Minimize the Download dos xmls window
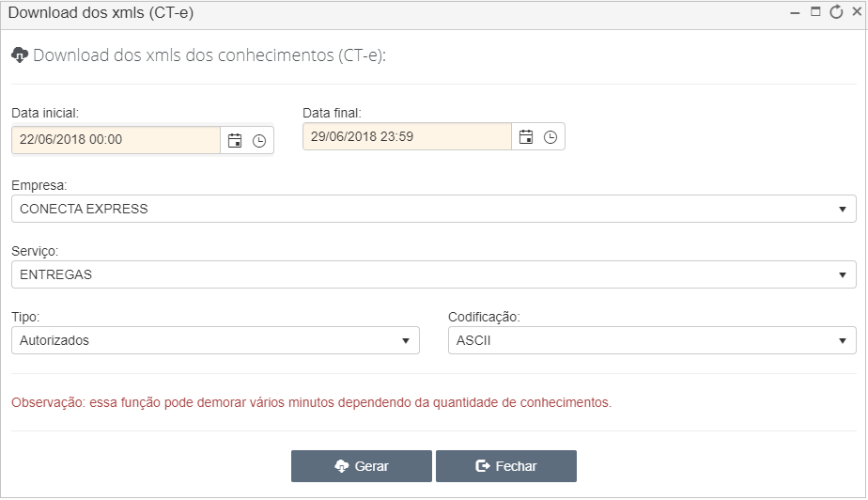Image resolution: width=868 pixels, height=500 pixels. 795,13
